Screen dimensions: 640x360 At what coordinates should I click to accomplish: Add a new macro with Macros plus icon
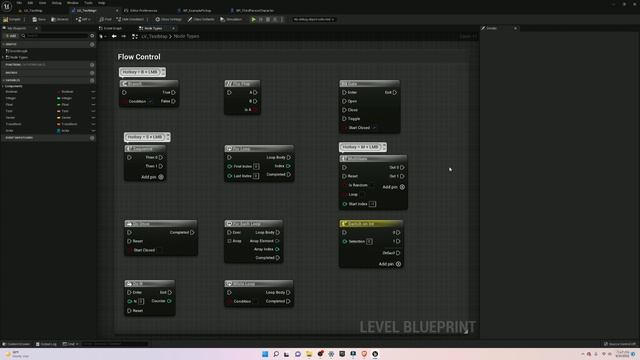tap(92, 73)
